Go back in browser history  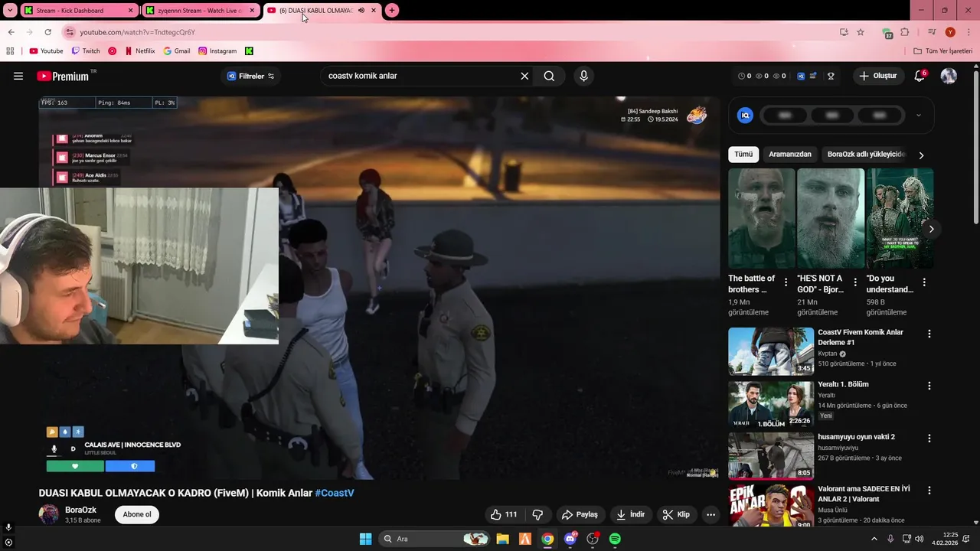pyautogui.click(x=11, y=32)
